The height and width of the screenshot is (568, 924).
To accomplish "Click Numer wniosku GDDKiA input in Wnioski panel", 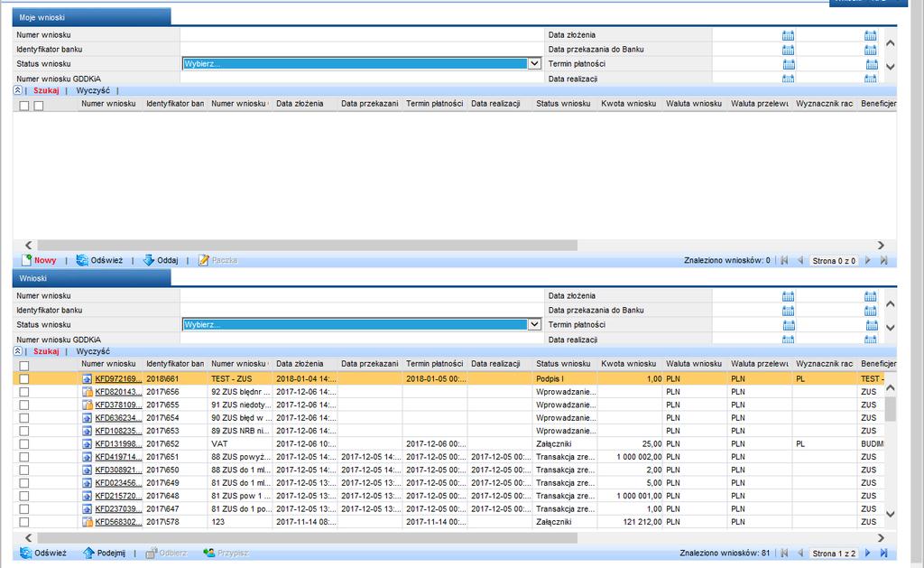I will click(362, 340).
